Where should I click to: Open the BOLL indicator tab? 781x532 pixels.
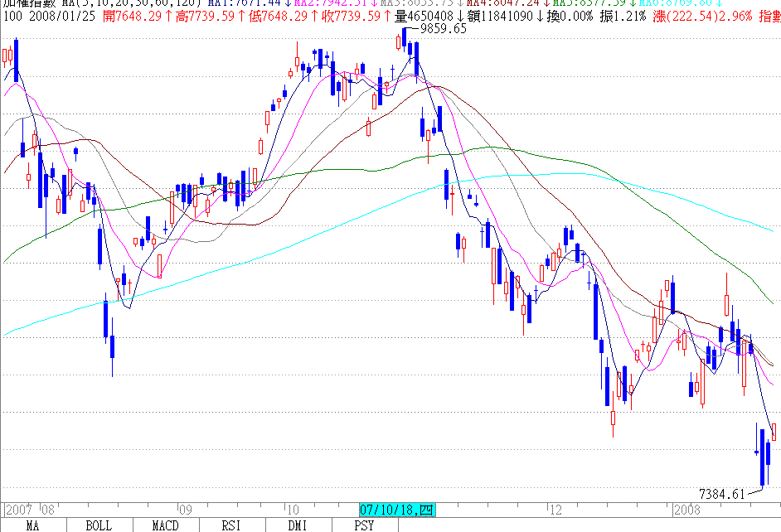tap(99, 525)
